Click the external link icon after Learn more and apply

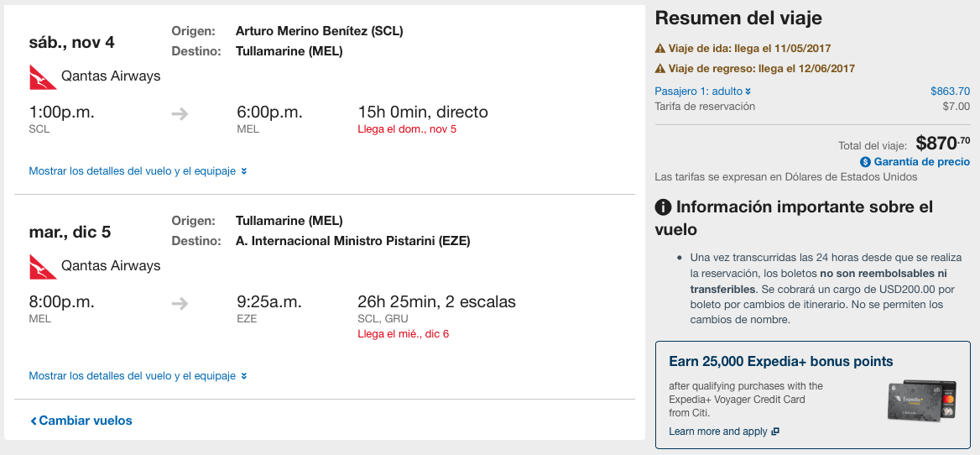coord(775,431)
